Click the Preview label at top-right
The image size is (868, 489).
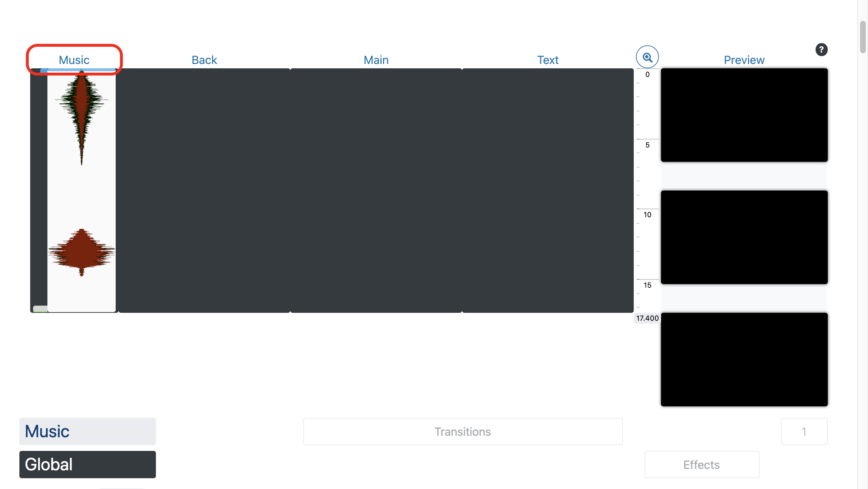tap(743, 60)
